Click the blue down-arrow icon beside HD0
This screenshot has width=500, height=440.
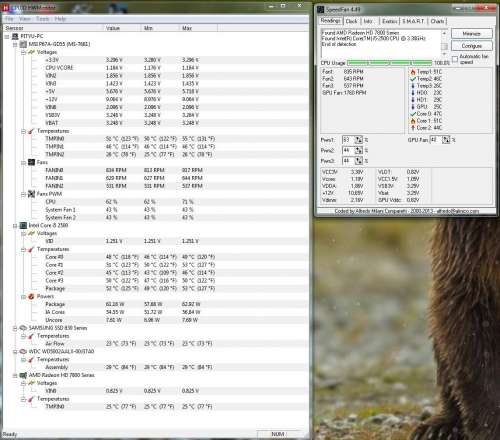coord(413,93)
